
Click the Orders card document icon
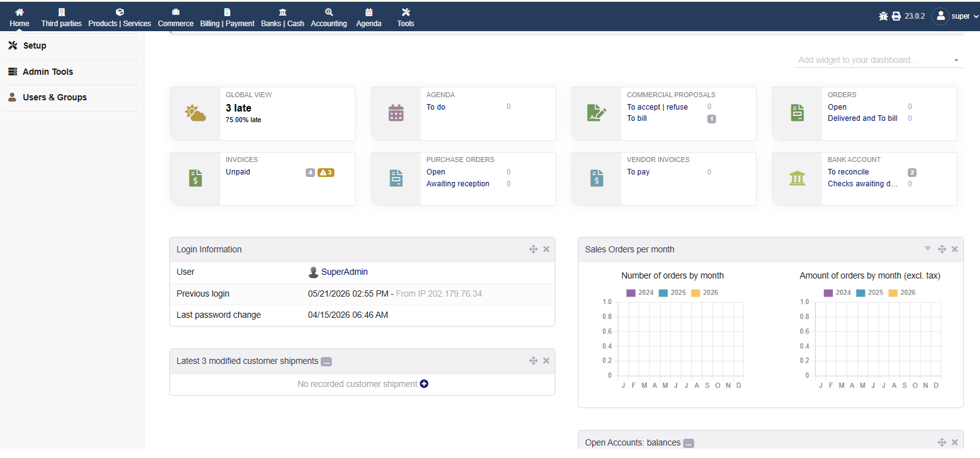pos(798,113)
